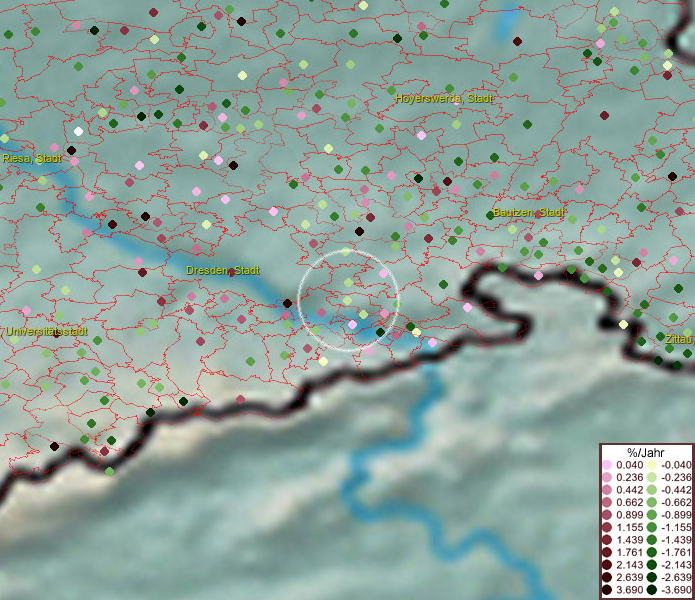Click the Hoyerswerda, Stadt map label
This screenshot has width=695, height=600.
tap(444, 98)
